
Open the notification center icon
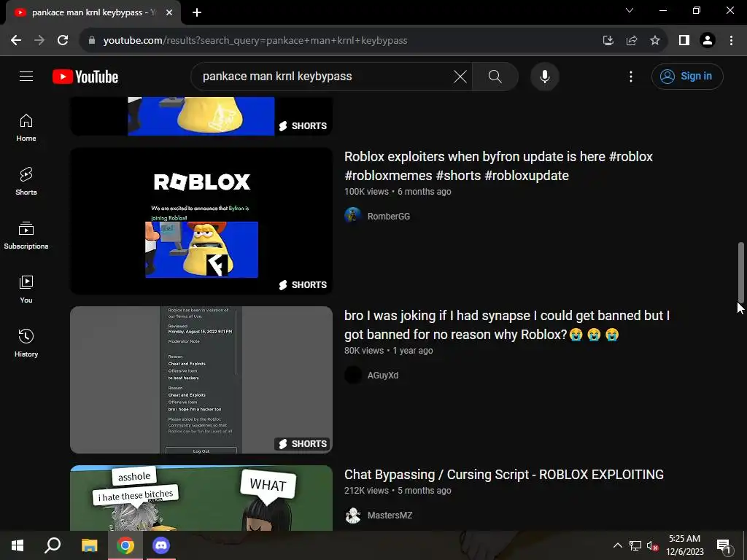(x=724, y=546)
